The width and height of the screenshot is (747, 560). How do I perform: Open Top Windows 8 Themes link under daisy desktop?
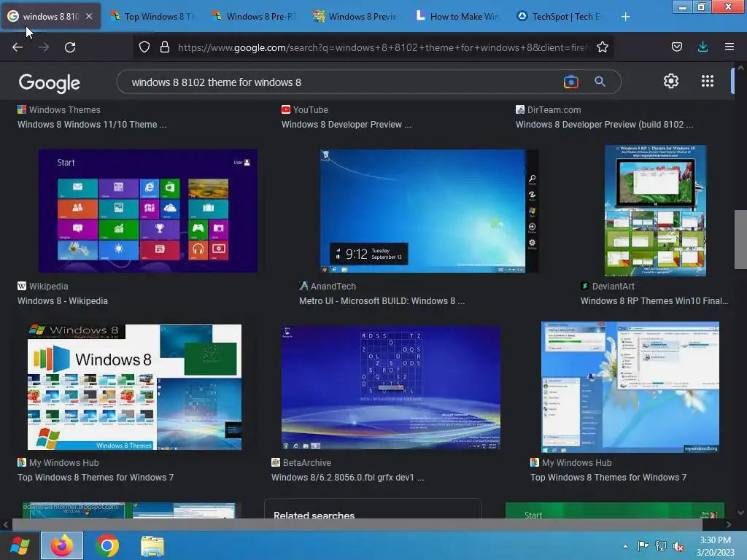[x=608, y=477]
